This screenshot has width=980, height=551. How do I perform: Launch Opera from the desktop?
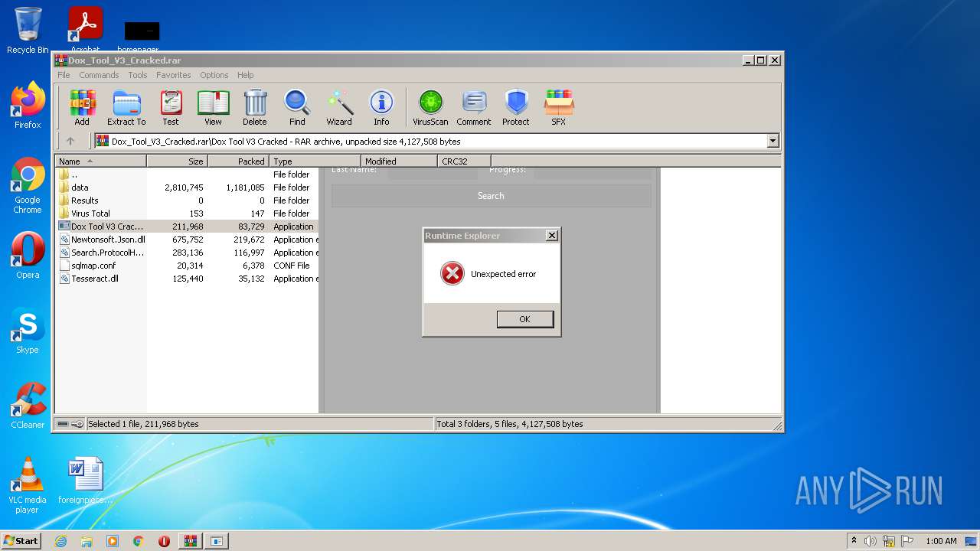(28, 256)
